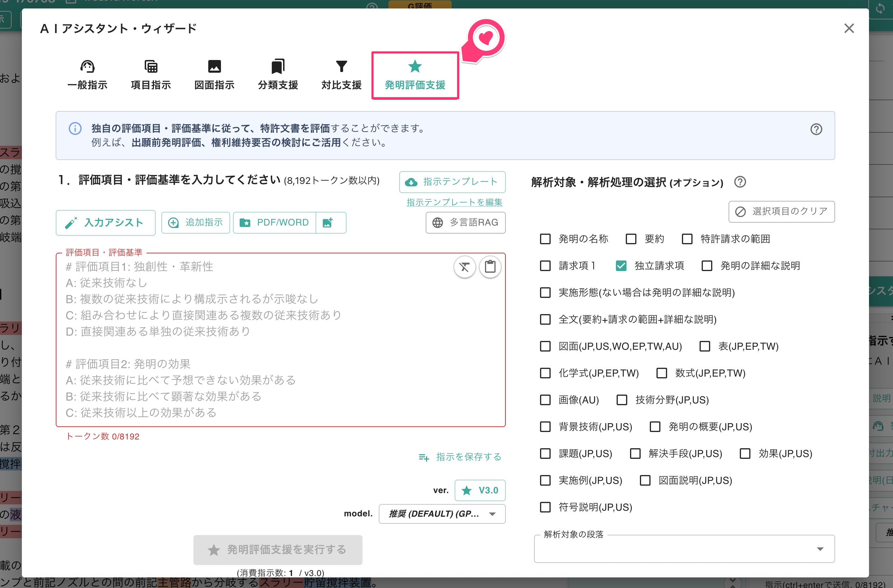Open the 指示テンプレート download button
Image resolution: width=893 pixels, height=588 pixels.
[x=452, y=182]
